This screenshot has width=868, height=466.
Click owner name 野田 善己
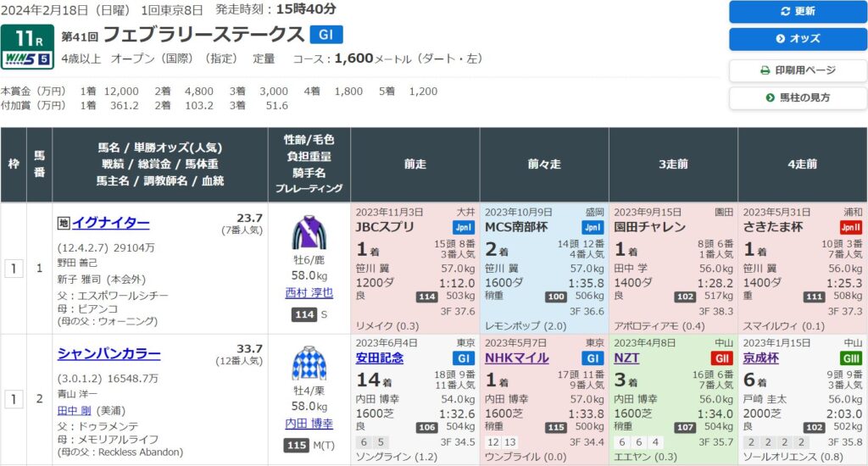[x=77, y=263]
